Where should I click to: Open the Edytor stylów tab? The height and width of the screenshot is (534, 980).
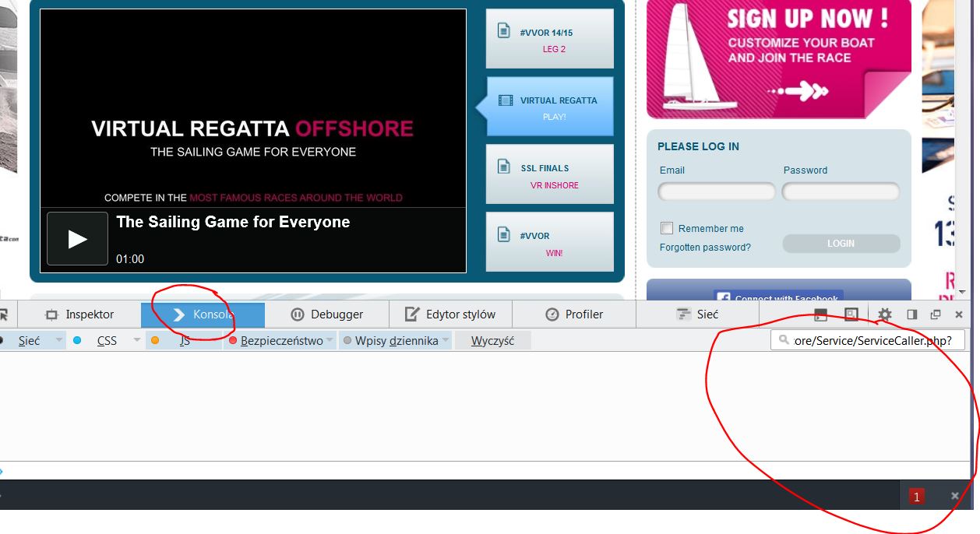coord(450,314)
